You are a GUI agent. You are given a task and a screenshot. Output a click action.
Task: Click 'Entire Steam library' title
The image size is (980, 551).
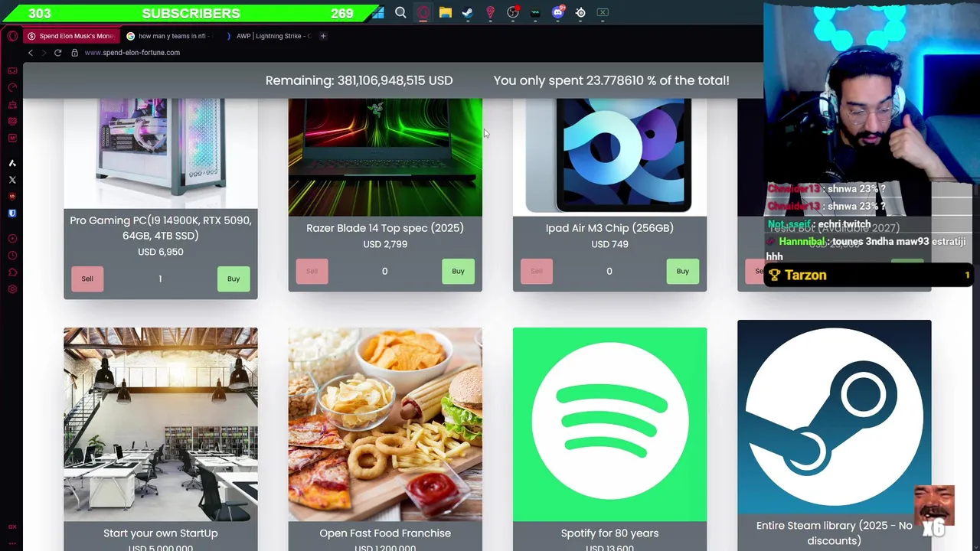(835, 533)
